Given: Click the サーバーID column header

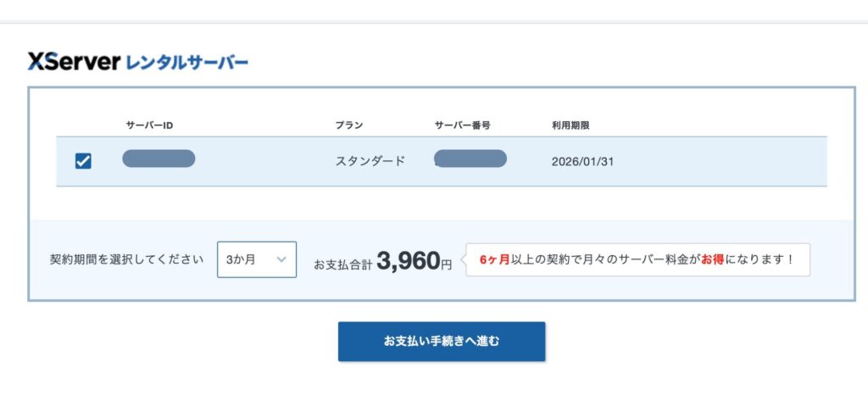Looking at the screenshot, I should click(x=149, y=125).
